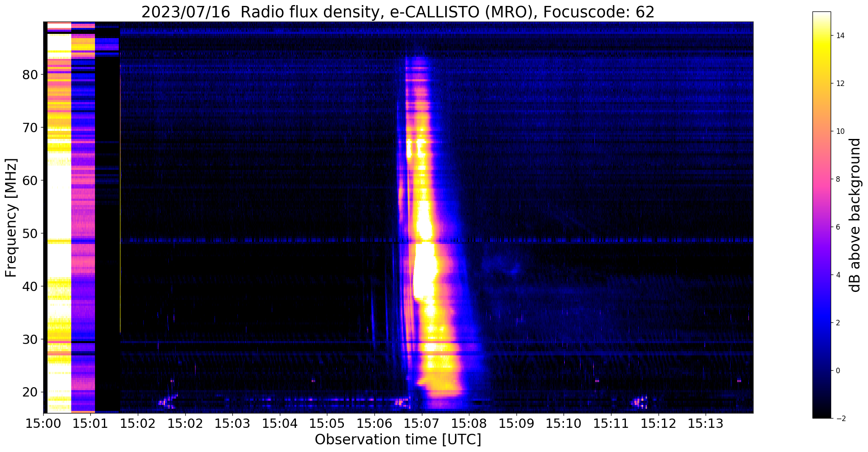Click the 15:08 time tick label

[469, 424]
